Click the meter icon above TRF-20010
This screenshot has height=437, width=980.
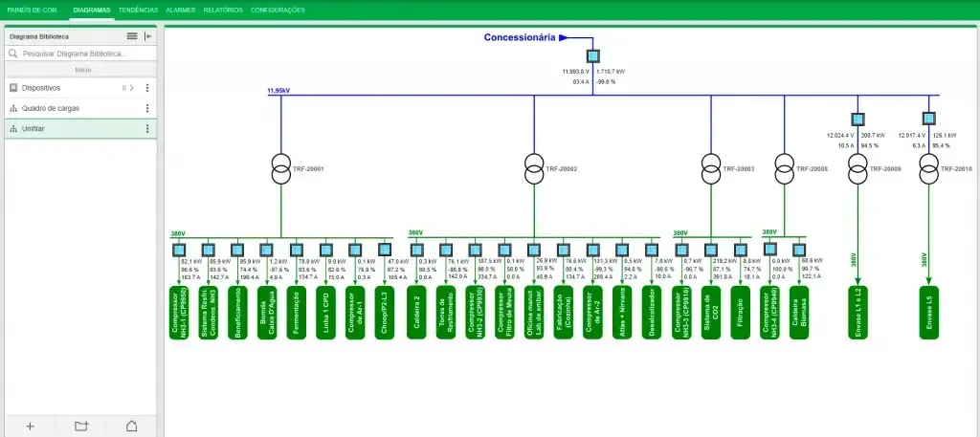click(928, 119)
